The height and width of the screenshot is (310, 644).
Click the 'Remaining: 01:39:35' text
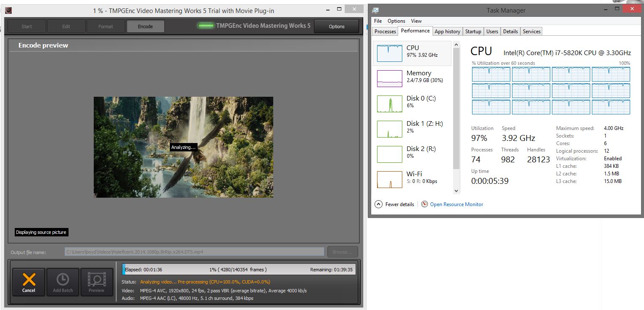pos(332,270)
